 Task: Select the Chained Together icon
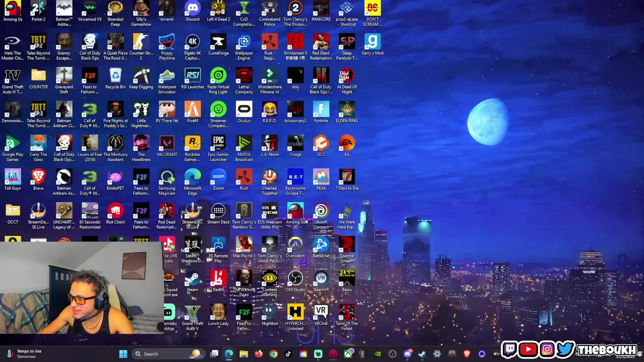[x=270, y=183]
